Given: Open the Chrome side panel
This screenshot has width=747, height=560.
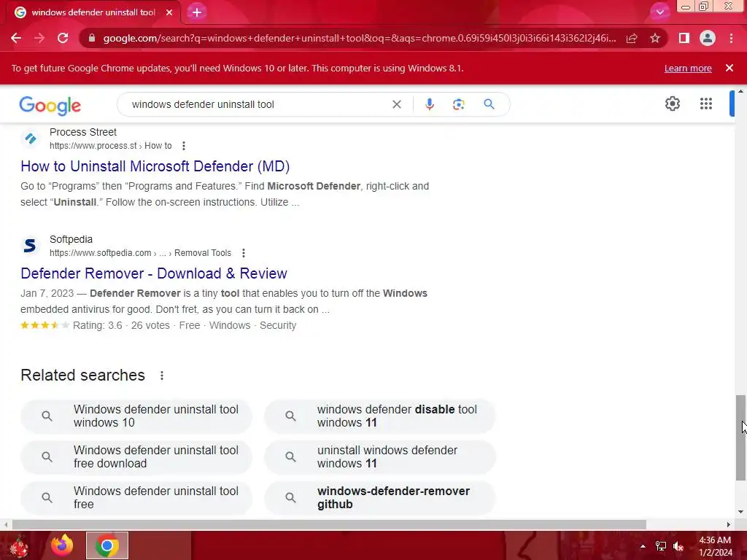Looking at the screenshot, I should (684, 38).
